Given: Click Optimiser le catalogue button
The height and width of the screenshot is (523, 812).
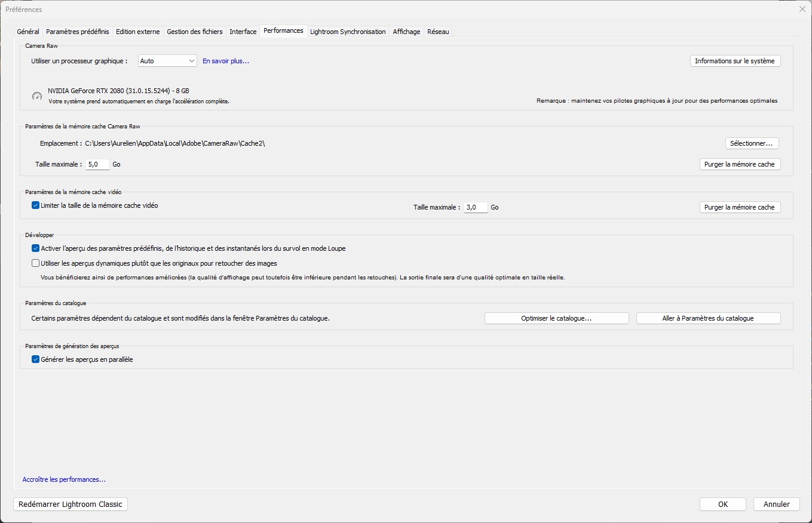Looking at the screenshot, I should click(556, 318).
